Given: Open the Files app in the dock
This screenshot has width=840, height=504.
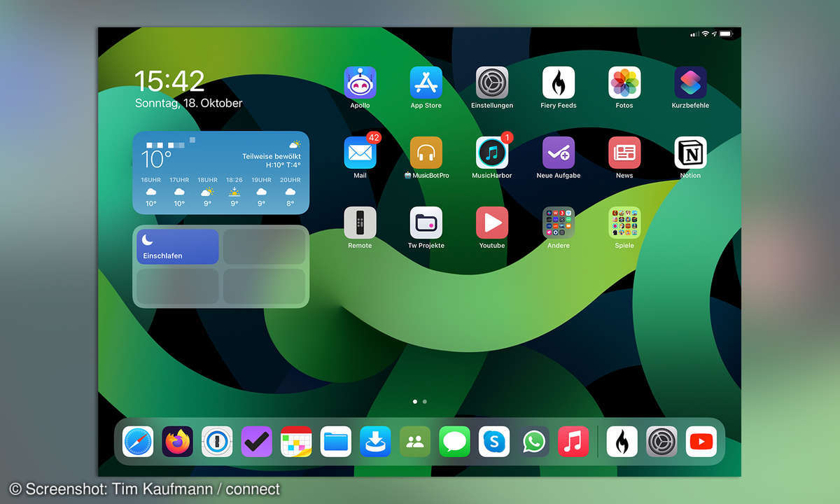Looking at the screenshot, I should tap(336, 442).
